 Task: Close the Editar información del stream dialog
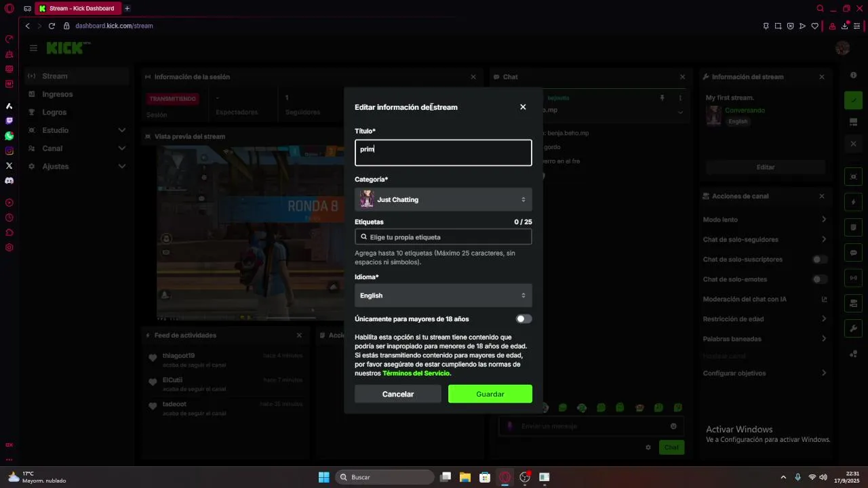pyautogui.click(x=523, y=107)
